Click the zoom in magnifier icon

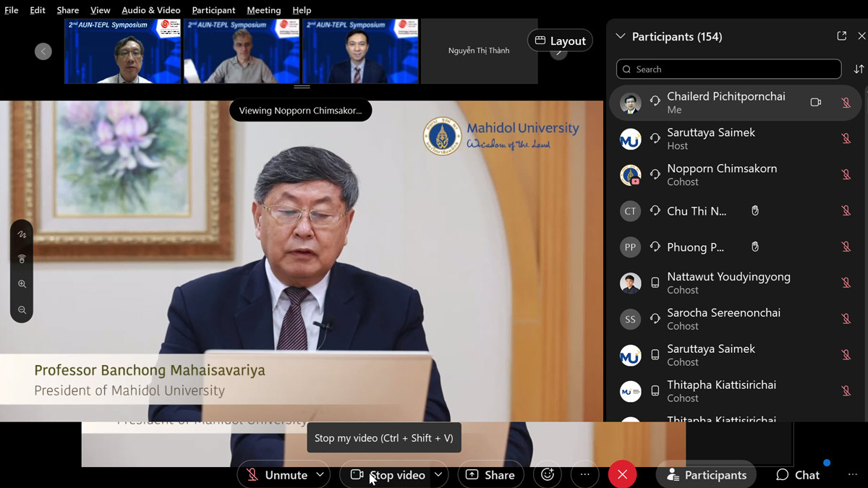click(x=22, y=284)
